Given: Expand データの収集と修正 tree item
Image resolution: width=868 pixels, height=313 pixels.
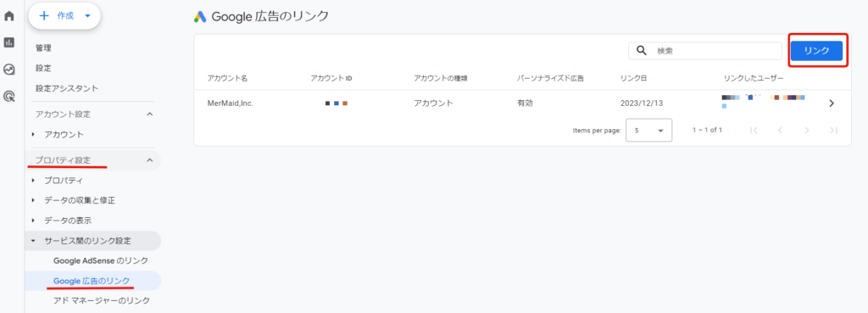Looking at the screenshot, I should pos(80,200).
